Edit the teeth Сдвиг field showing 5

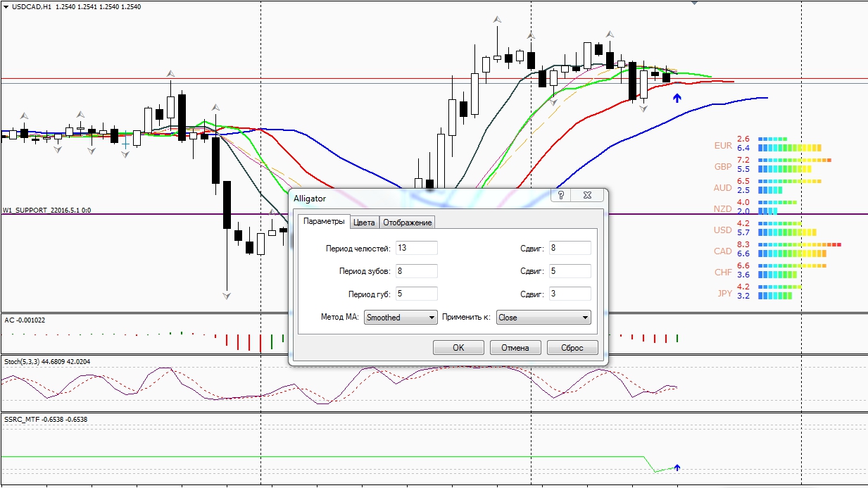pyautogui.click(x=570, y=271)
